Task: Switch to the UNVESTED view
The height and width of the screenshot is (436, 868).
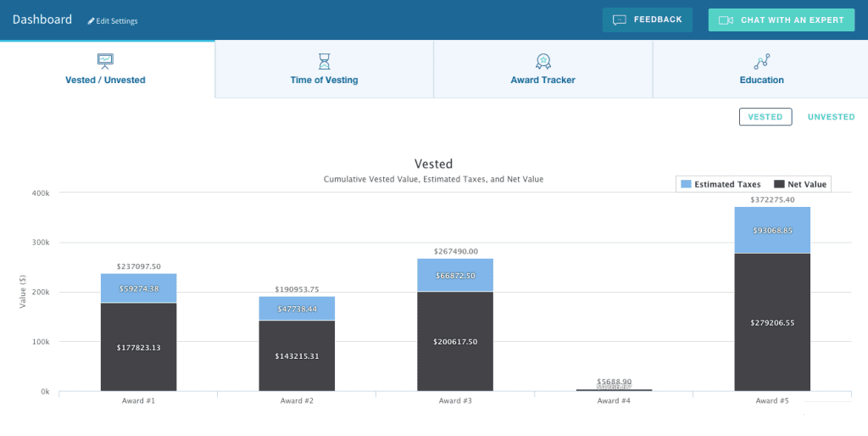Action: coord(831,117)
